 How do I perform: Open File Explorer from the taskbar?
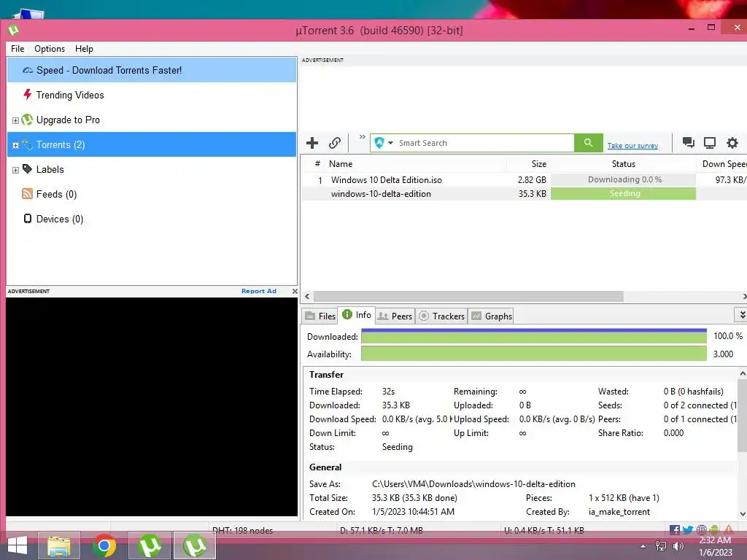(x=59, y=545)
